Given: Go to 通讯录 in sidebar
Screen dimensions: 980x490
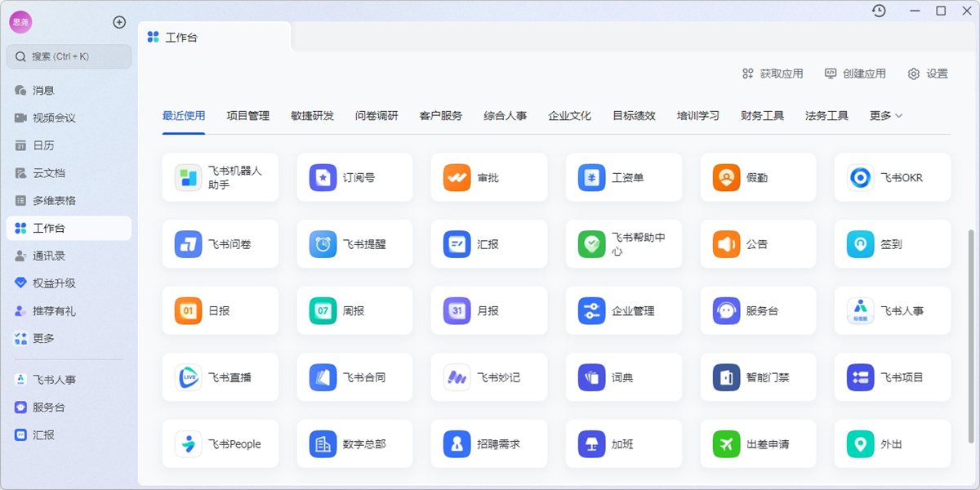Looking at the screenshot, I should 69,256.
